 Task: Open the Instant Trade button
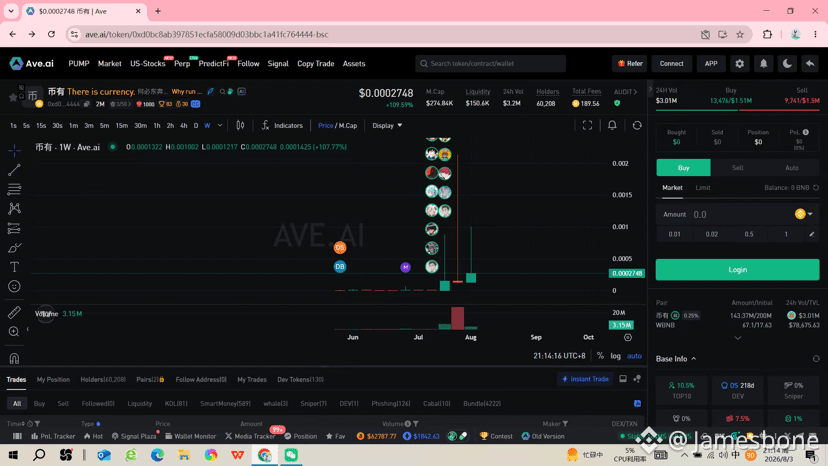pyautogui.click(x=585, y=379)
